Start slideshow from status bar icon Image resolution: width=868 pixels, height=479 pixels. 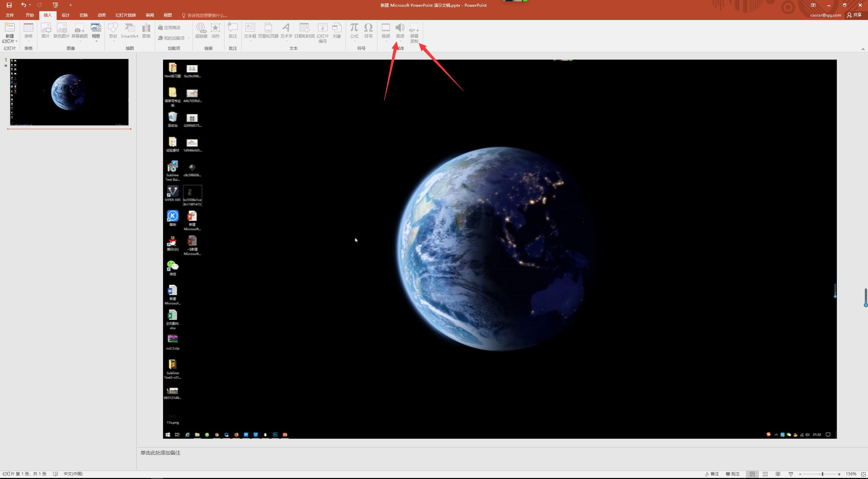point(791,474)
